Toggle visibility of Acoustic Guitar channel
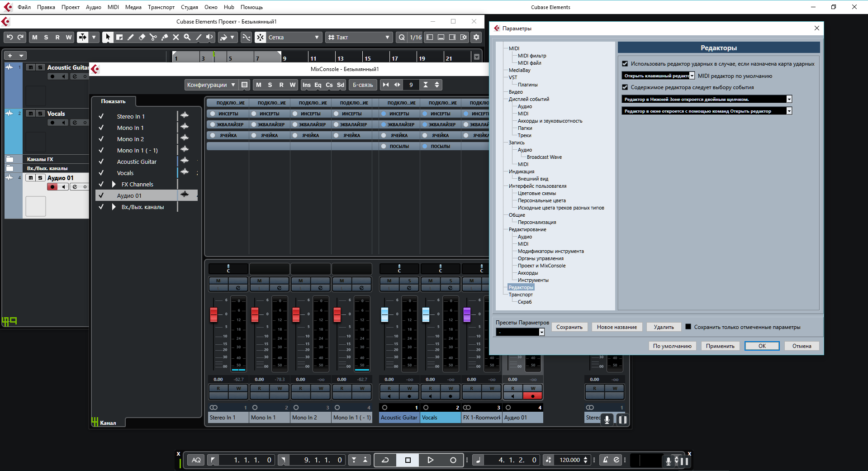The height and width of the screenshot is (471, 868). (101, 162)
